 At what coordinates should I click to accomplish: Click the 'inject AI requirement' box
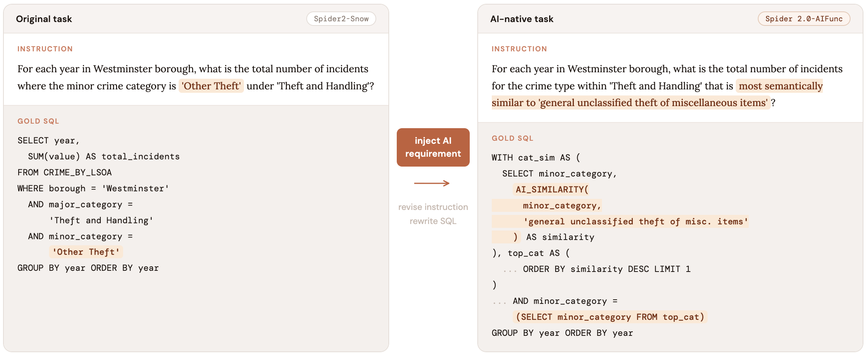click(x=433, y=147)
